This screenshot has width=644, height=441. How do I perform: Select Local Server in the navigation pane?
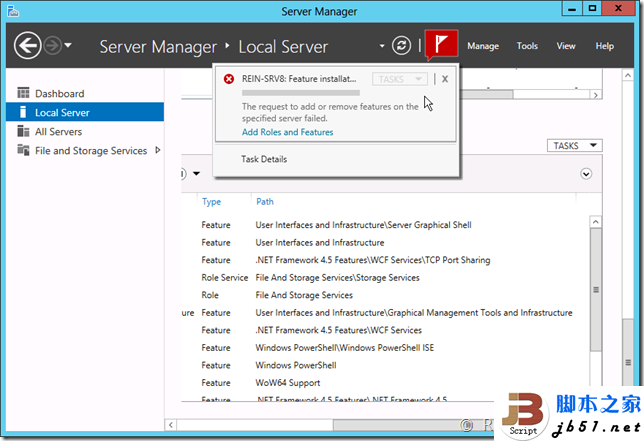coord(62,113)
